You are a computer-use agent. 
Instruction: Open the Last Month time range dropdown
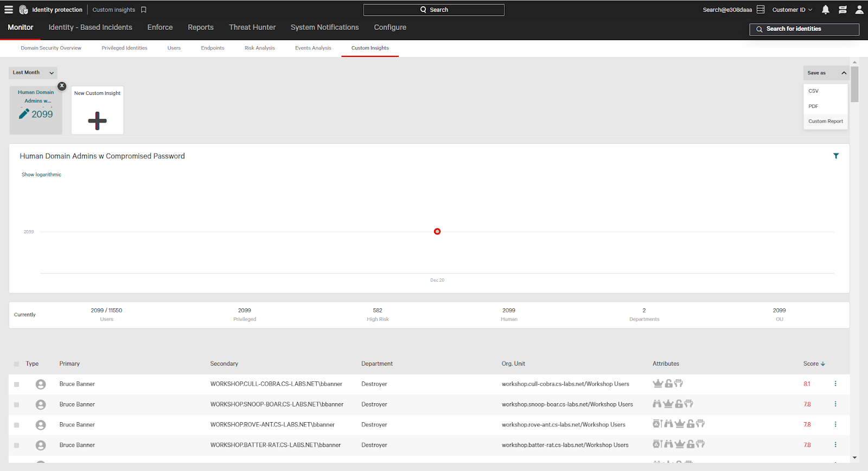point(33,73)
